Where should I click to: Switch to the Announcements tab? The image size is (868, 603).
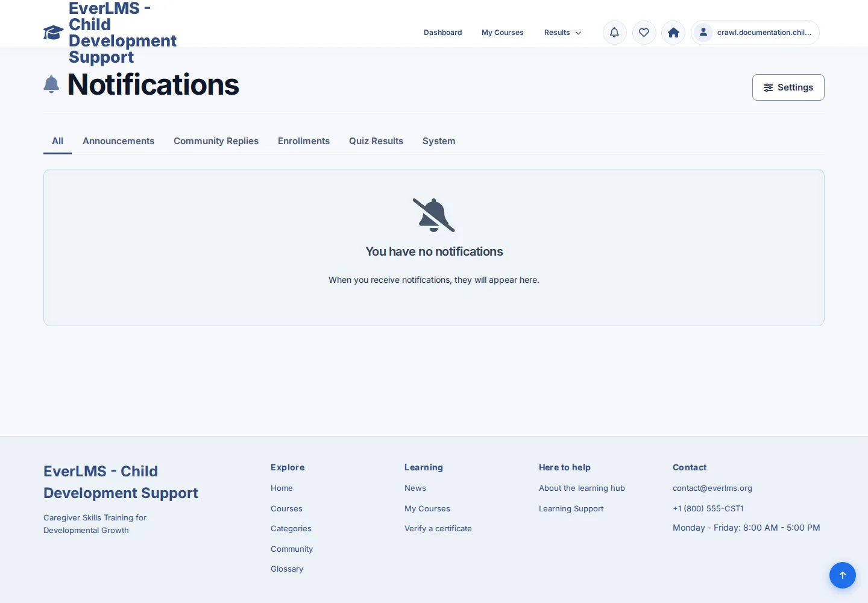point(118,141)
